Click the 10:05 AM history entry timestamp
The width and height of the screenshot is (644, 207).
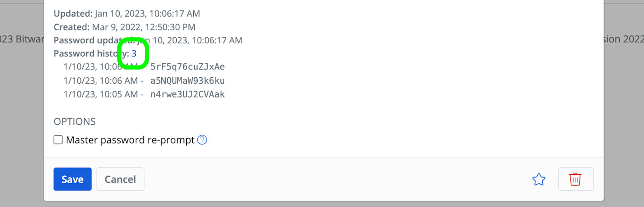click(x=100, y=94)
